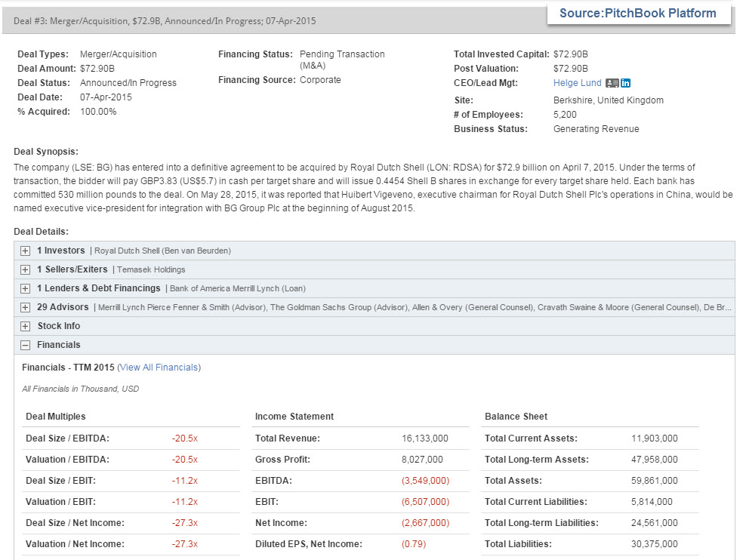Select the Valuation / EBIT multiple value

coord(184,502)
